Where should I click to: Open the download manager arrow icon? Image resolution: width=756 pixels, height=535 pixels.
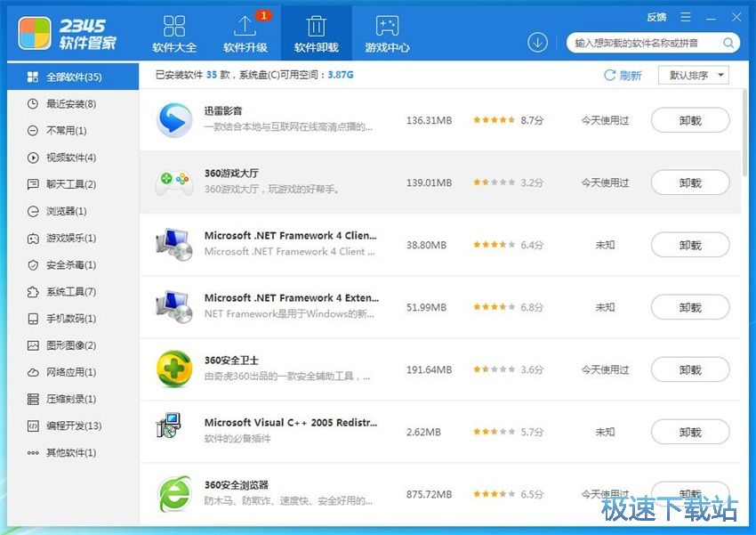click(537, 43)
